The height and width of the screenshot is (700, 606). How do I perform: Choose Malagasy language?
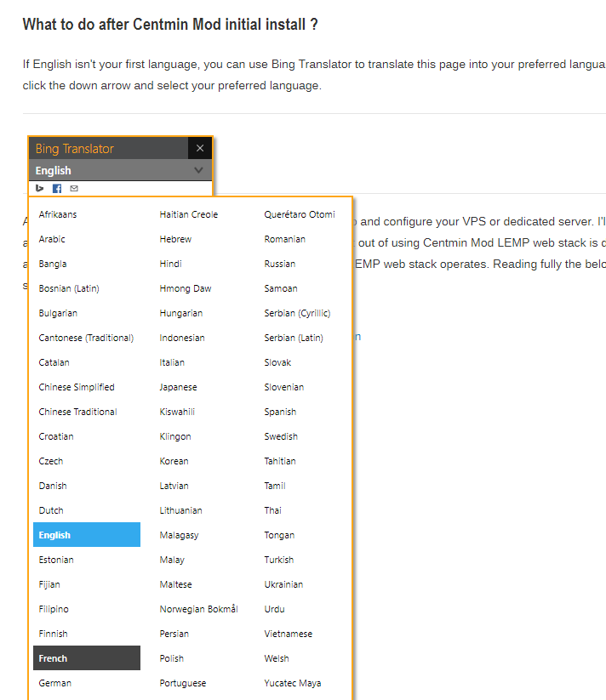pyautogui.click(x=179, y=535)
